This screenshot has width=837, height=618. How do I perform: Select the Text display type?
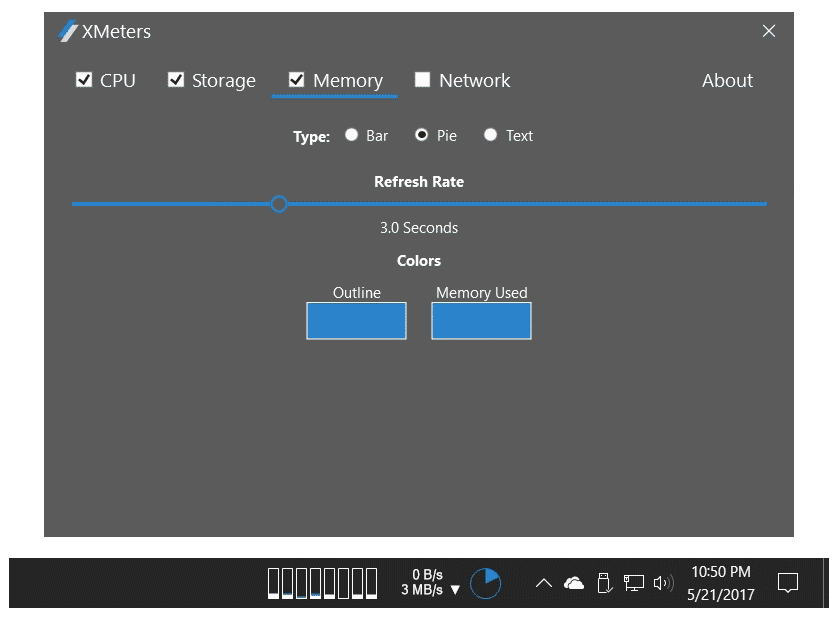(x=491, y=135)
